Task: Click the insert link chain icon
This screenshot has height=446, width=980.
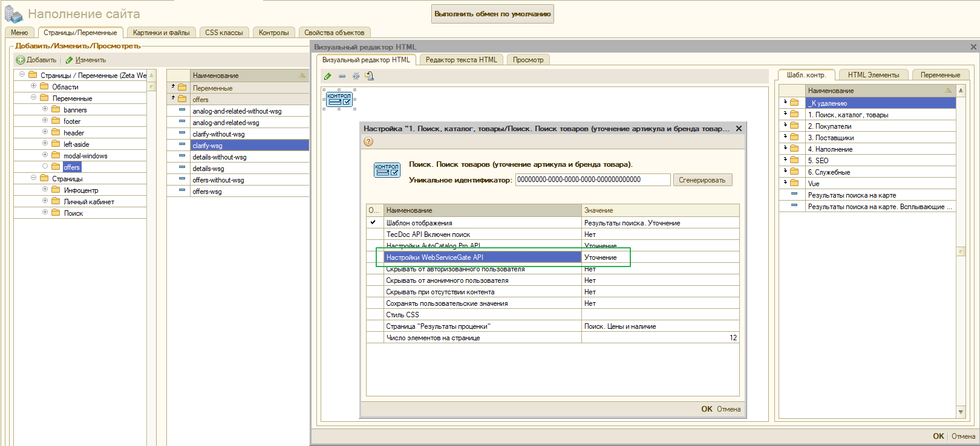Action: tap(342, 76)
